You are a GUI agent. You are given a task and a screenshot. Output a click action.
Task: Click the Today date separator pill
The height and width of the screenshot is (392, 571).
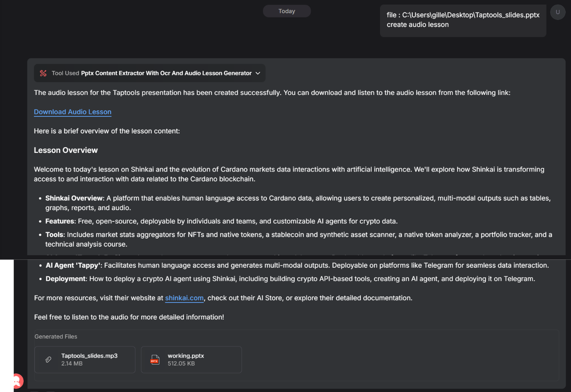click(287, 11)
